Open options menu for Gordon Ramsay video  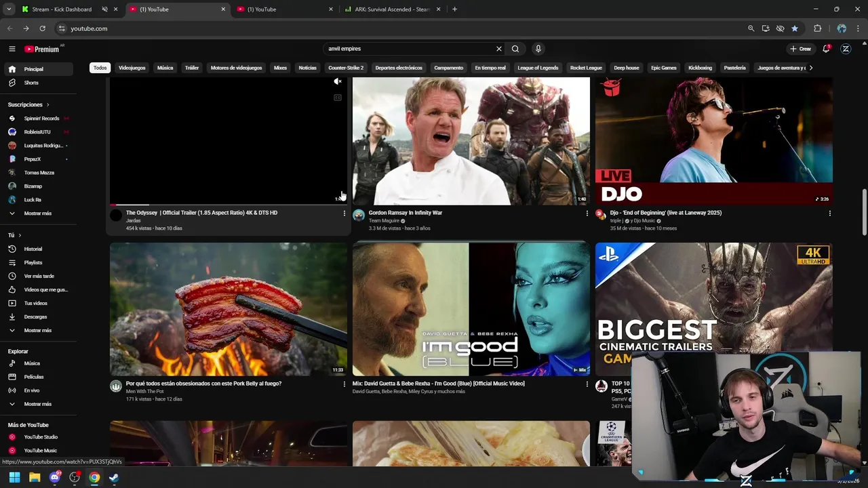(x=587, y=213)
